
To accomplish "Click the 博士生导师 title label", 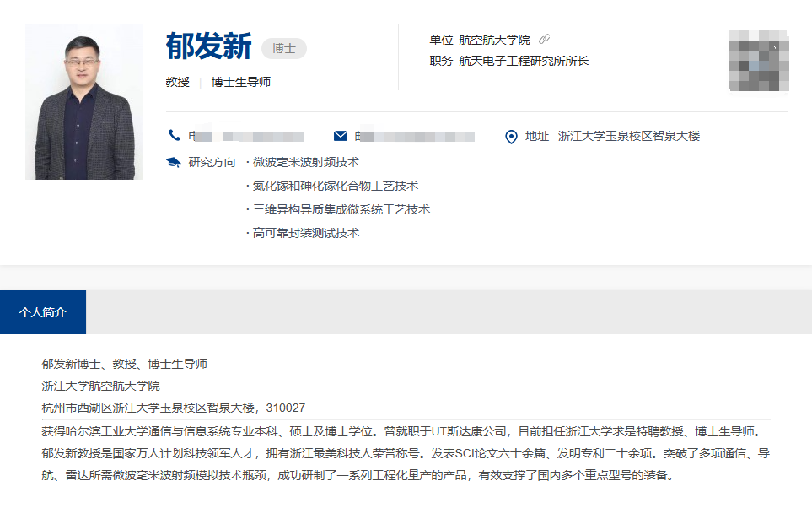I will pos(240,82).
